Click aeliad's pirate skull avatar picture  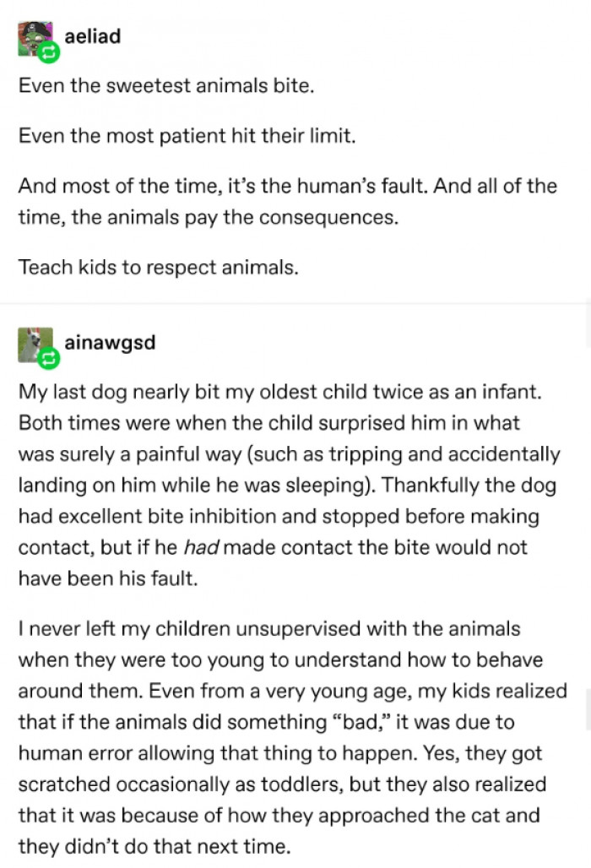click(32, 35)
